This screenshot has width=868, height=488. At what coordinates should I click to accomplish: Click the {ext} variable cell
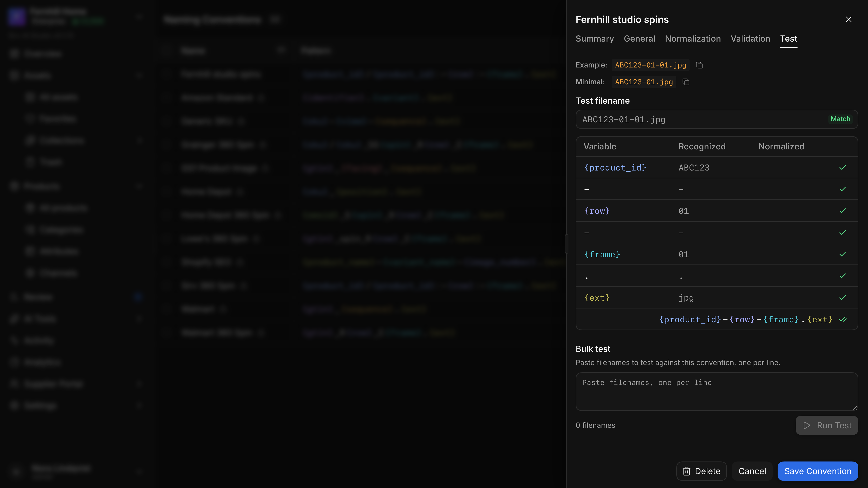point(597,298)
